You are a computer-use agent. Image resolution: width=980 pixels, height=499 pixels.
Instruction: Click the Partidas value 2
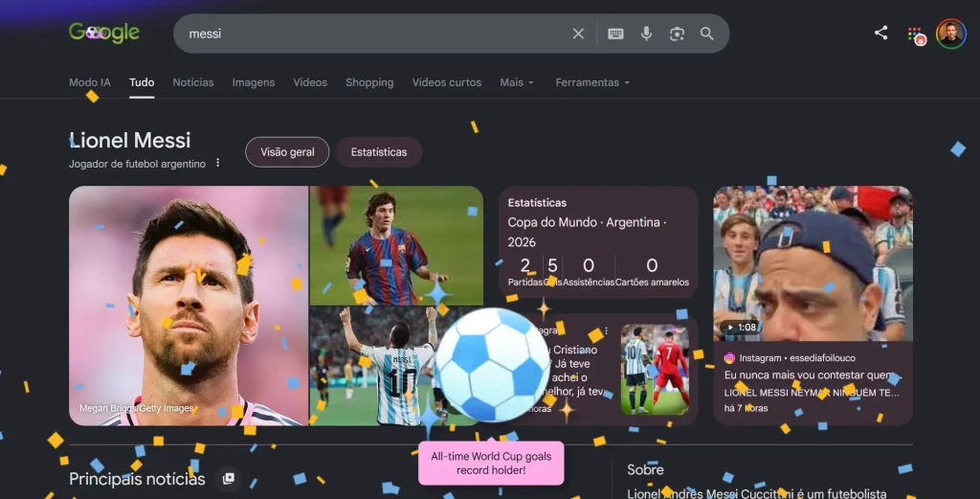(x=525, y=265)
